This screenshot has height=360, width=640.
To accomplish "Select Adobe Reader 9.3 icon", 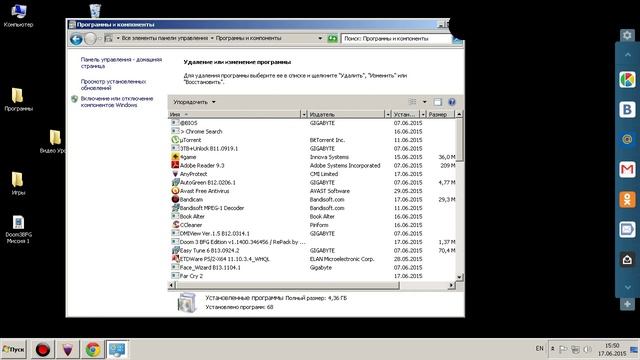I will (175, 165).
